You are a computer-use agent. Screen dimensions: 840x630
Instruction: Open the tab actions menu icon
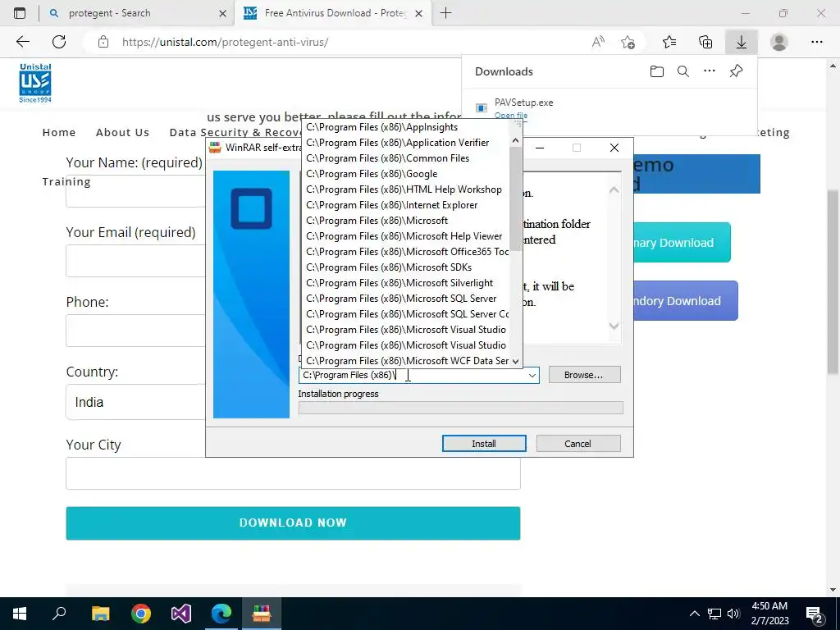click(x=20, y=13)
